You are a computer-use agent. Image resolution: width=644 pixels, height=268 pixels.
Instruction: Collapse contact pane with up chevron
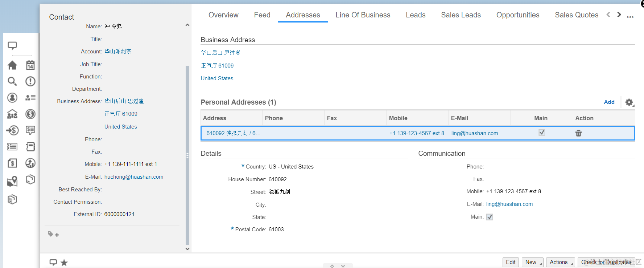click(x=187, y=25)
